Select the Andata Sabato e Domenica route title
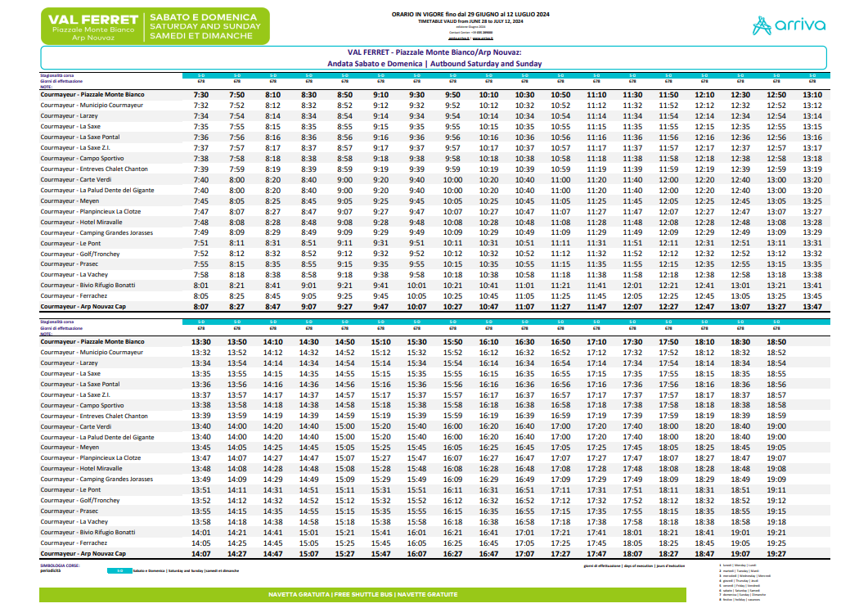The width and height of the screenshot is (868, 608). coord(434,63)
